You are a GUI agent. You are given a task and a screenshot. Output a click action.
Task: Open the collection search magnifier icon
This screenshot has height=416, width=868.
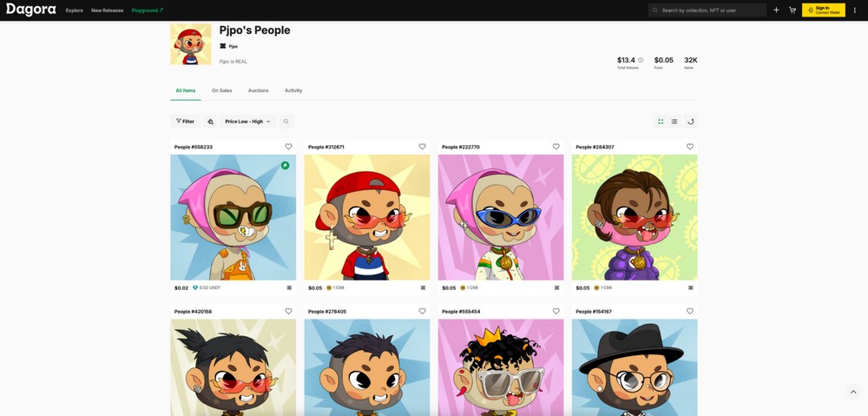[286, 122]
